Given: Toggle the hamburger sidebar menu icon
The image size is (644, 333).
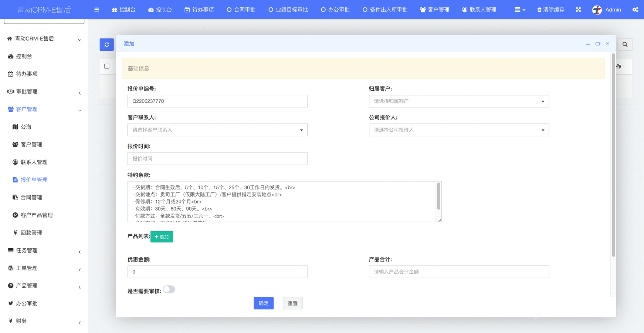Looking at the screenshot, I should [97, 10].
